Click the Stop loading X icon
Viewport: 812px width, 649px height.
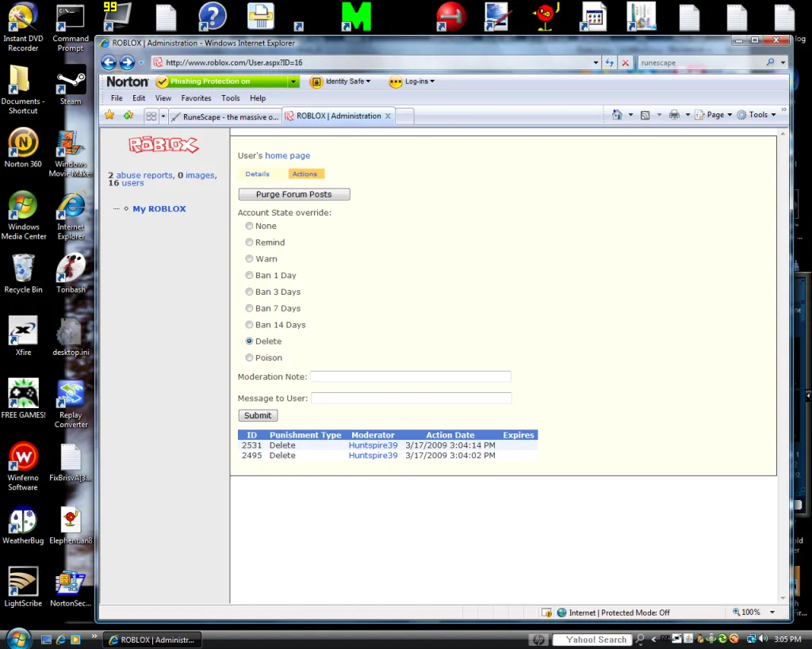[626, 63]
